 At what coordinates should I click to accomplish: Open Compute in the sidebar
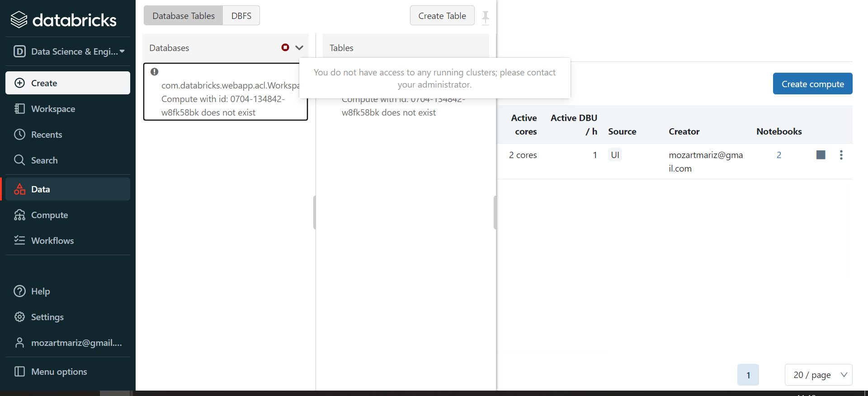pos(68,215)
